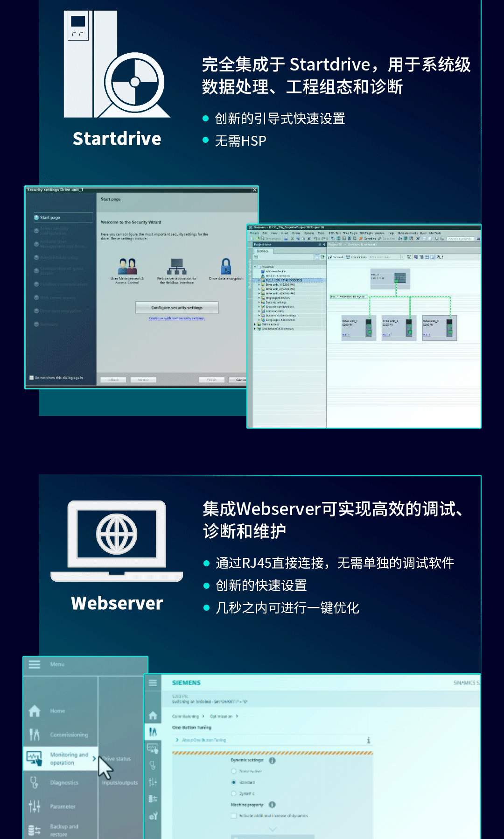Screen dimensions: 504x839
Task: Click the Go online toolbar button in TIA Portal
Action: coord(368,238)
